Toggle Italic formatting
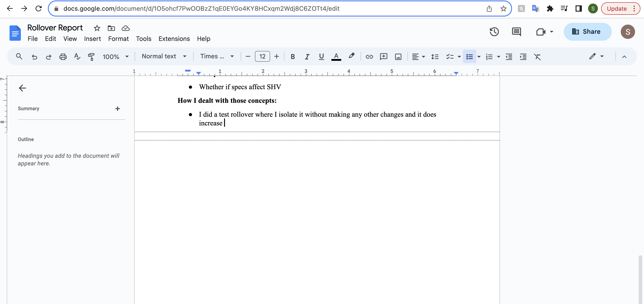The height and width of the screenshot is (304, 644). coord(307,57)
